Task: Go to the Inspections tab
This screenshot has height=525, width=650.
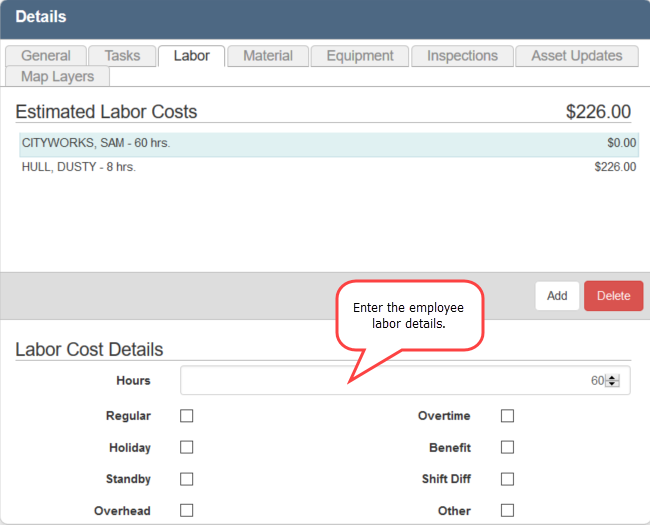Action: tap(462, 56)
